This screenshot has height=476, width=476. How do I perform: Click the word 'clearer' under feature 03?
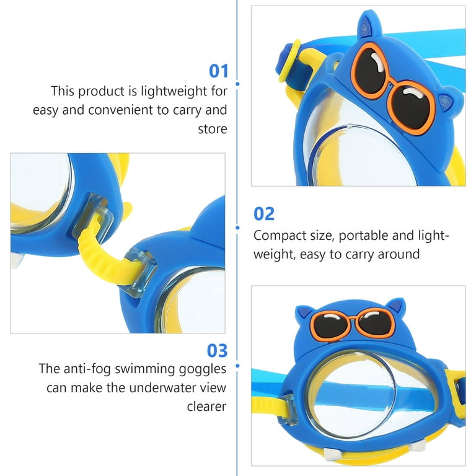click(x=206, y=407)
